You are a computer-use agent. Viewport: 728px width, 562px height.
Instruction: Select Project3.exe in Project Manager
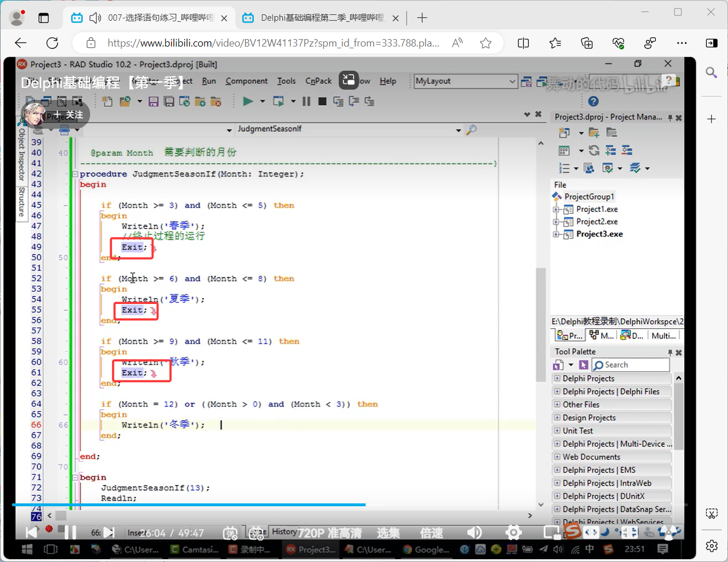599,234
